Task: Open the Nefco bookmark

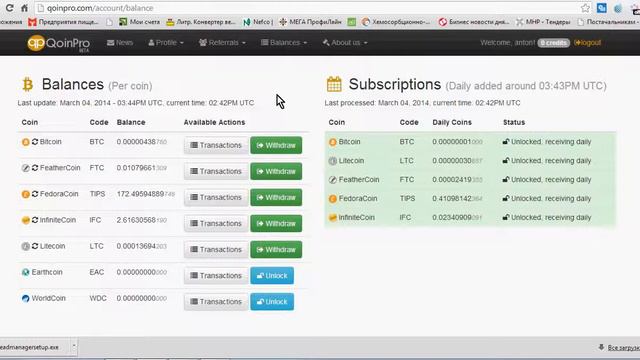Action: click(x=258, y=22)
